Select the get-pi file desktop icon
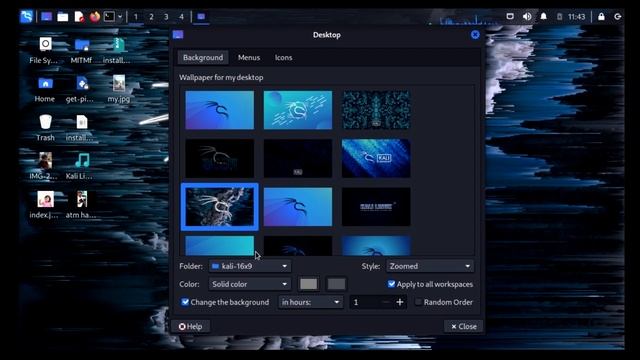 [81, 89]
